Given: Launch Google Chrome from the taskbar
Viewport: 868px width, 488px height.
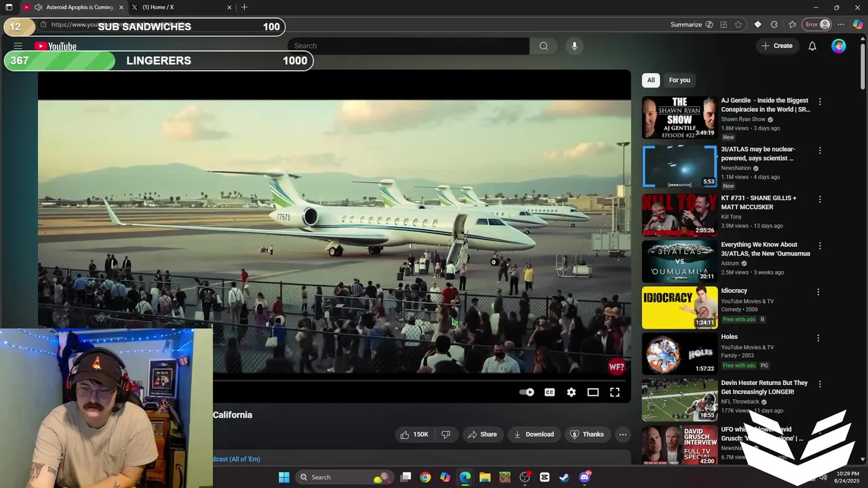Looking at the screenshot, I should pyautogui.click(x=425, y=477).
